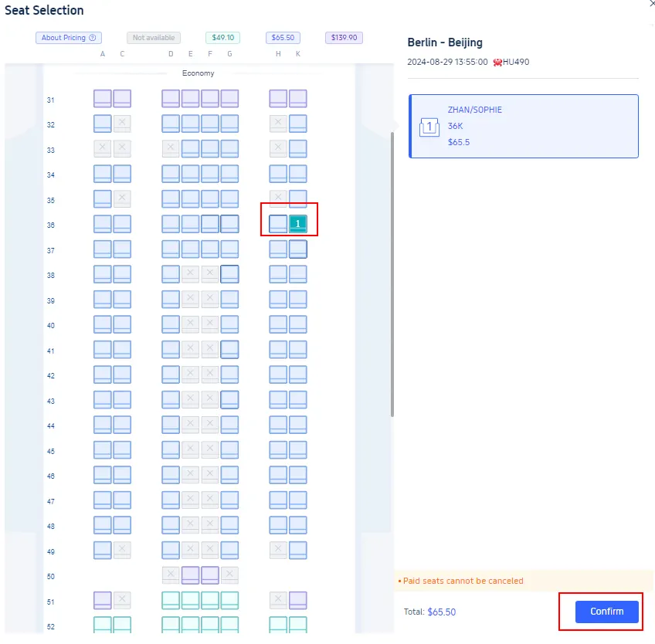The image size is (655, 644).
Task: Open the About Pricing info
Action: tap(63, 38)
